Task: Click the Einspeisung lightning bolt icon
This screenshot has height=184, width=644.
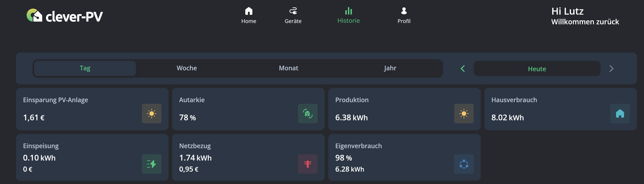Action: tap(151, 164)
